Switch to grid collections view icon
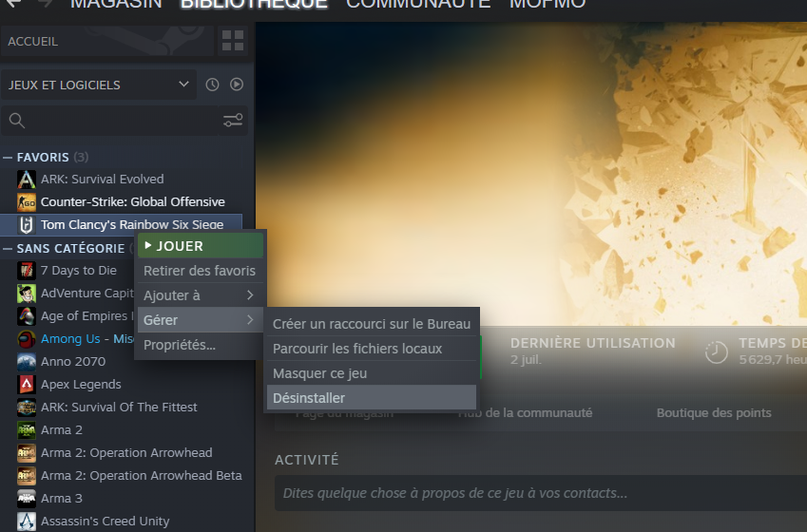 [x=232, y=41]
